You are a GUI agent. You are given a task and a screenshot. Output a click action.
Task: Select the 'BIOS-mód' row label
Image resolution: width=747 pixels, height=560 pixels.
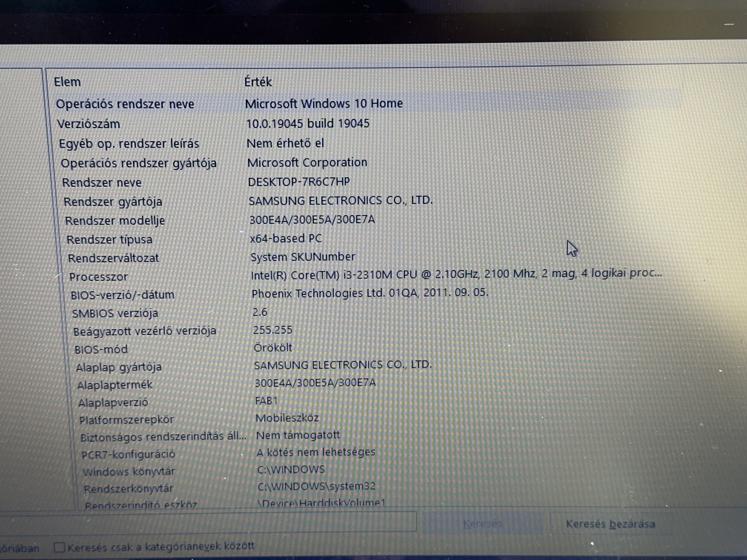click(x=101, y=350)
